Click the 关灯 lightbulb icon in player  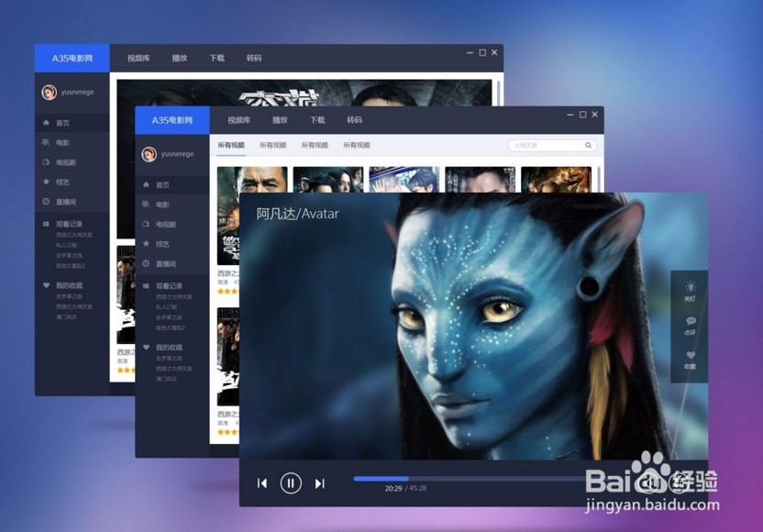click(690, 287)
